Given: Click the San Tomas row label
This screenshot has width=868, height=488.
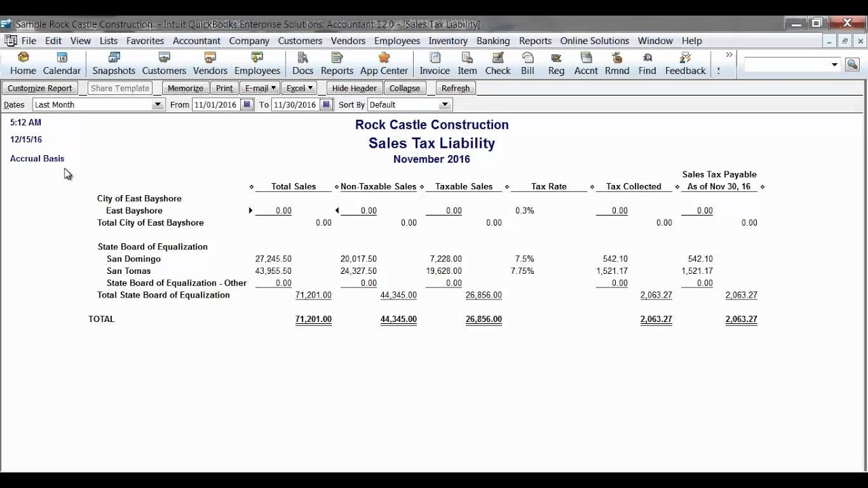Looking at the screenshot, I should 129,271.
